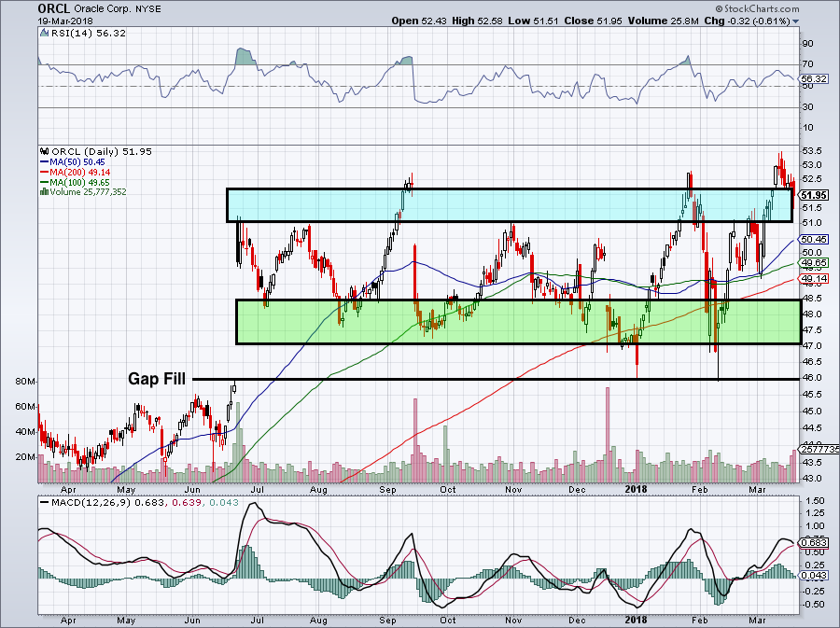The image size is (840, 628).
Task: Click the 53.5 price axis label
Action: (x=813, y=150)
